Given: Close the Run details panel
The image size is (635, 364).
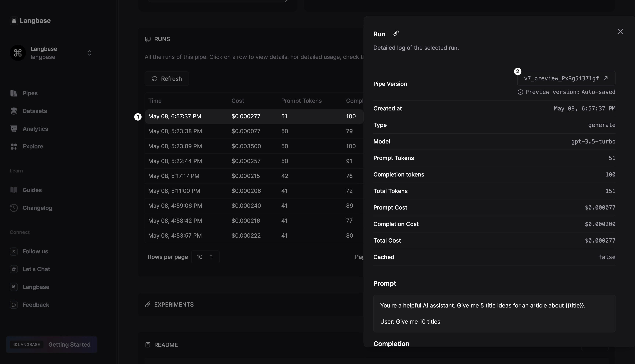Looking at the screenshot, I should 620,32.
